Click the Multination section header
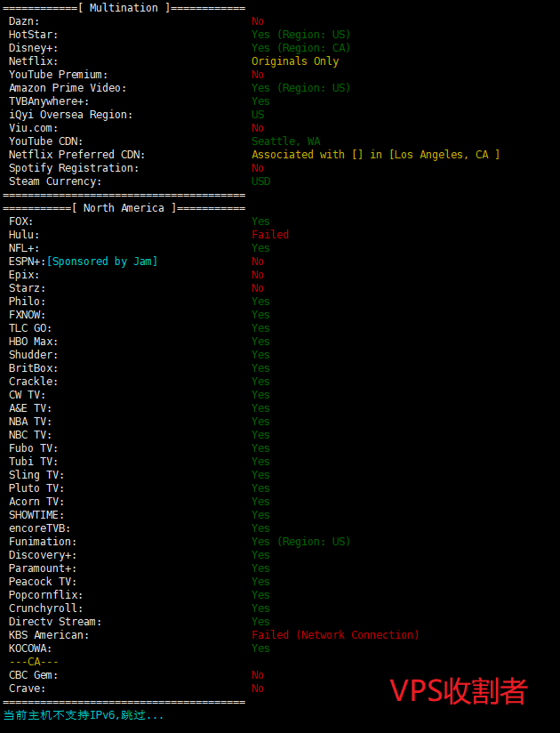The width and height of the screenshot is (560, 733). (124, 8)
